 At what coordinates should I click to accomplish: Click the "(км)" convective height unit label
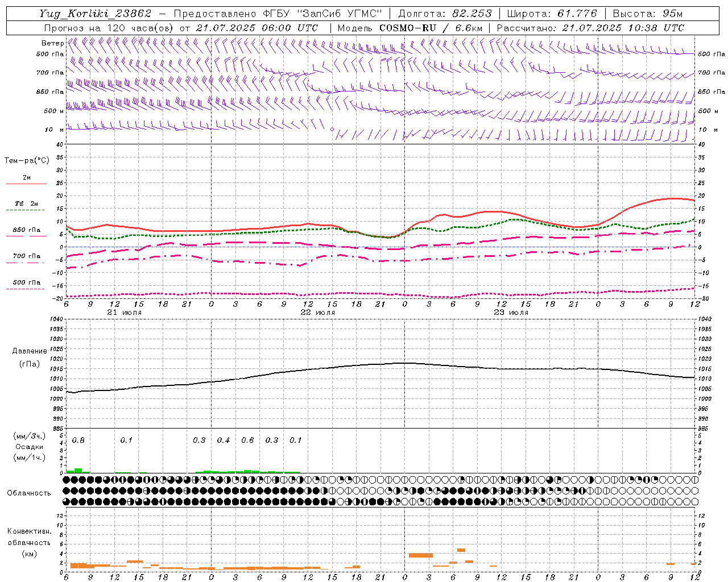pyautogui.click(x=30, y=554)
